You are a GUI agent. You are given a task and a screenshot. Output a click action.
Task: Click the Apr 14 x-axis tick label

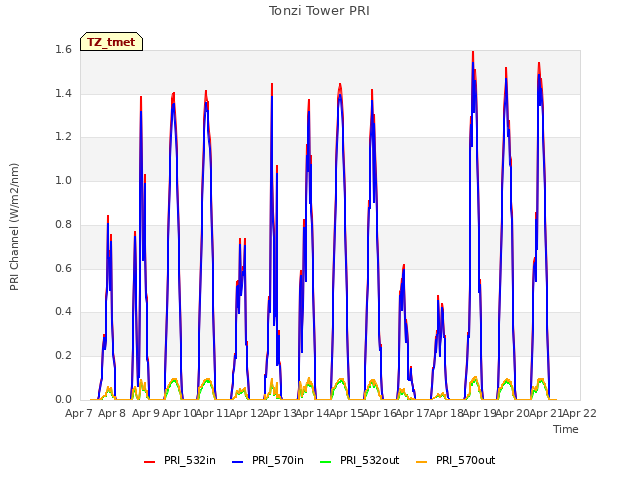(x=312, y=413)
